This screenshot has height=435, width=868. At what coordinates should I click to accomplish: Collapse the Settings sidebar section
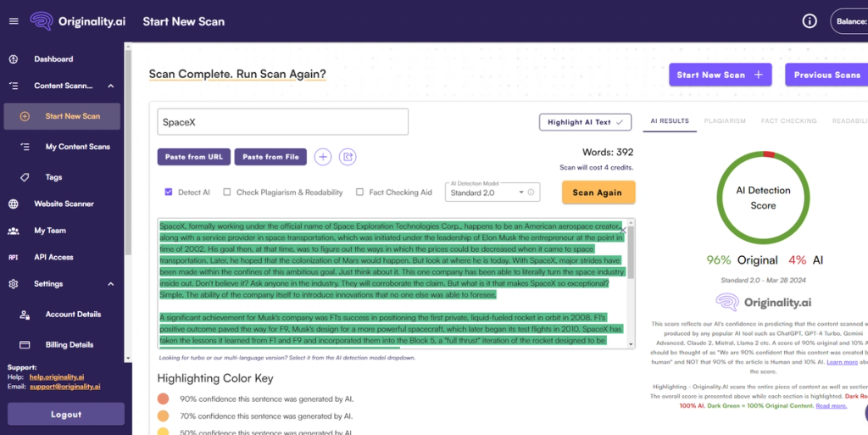(x=111, y=284)
